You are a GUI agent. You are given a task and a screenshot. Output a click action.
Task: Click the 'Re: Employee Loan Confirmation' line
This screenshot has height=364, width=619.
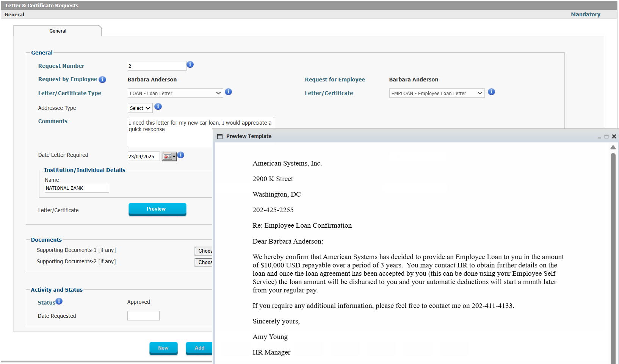[302, 225]
